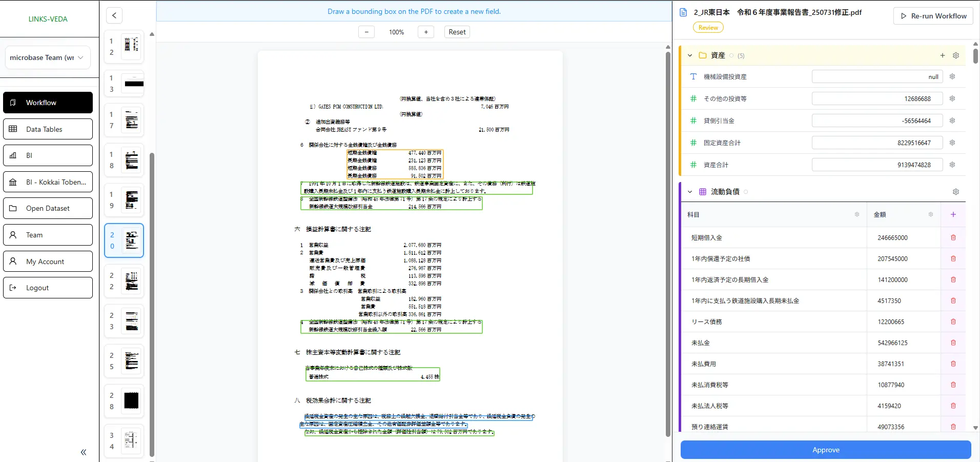Viewport: 980px width, 462px height.
Task: Delete the リース債務 row
Action: pyautogui.click(x=953, y=322)
